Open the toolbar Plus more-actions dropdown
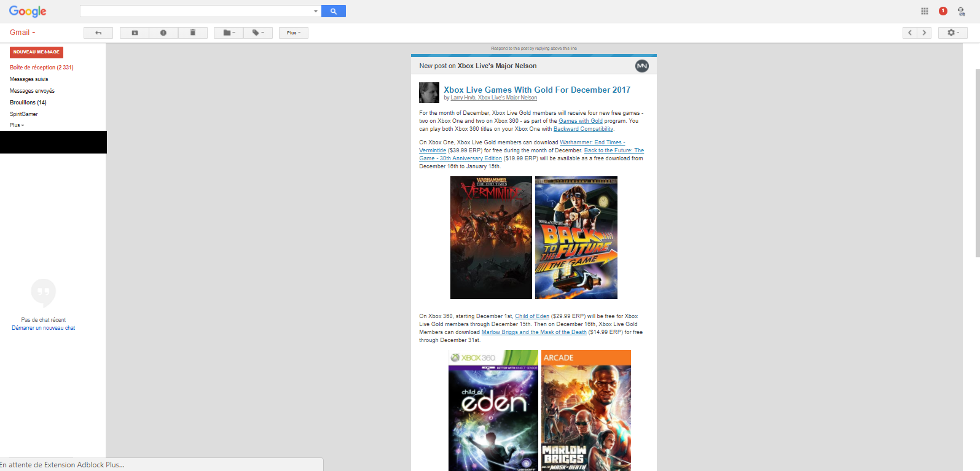Viewport: 980px width, 471px height. [294, 33]
